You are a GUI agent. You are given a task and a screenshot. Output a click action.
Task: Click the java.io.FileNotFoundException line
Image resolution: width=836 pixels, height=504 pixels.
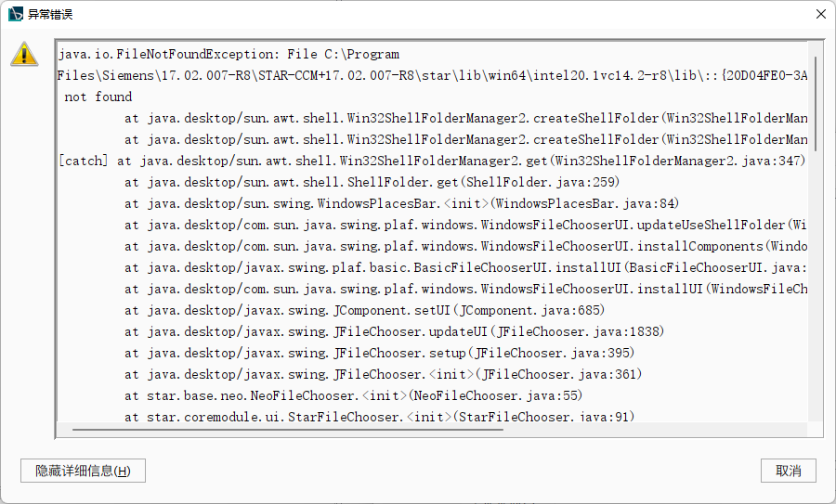(x=229, y=55)
